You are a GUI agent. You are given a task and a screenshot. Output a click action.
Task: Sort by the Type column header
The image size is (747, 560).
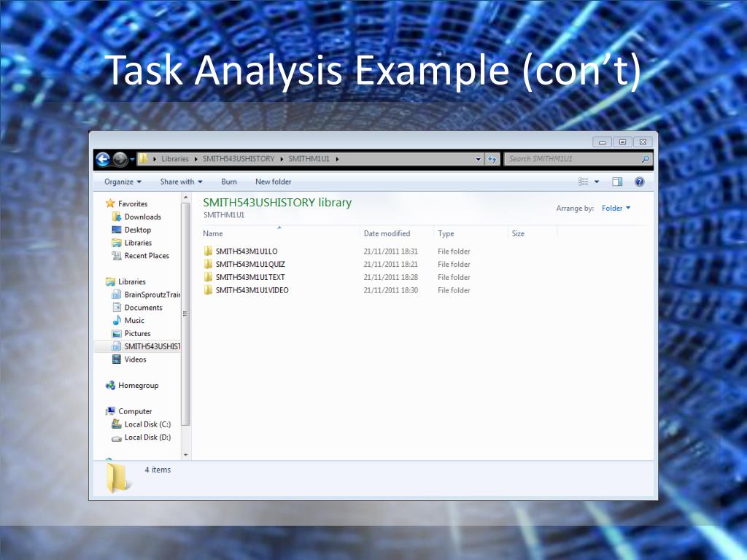[x=471, y=233]
